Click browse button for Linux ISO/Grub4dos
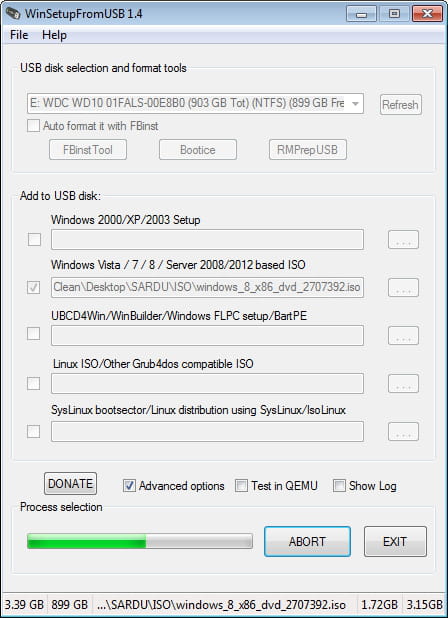448x618 pixels. pyautogui.click(x=403, y=383)
